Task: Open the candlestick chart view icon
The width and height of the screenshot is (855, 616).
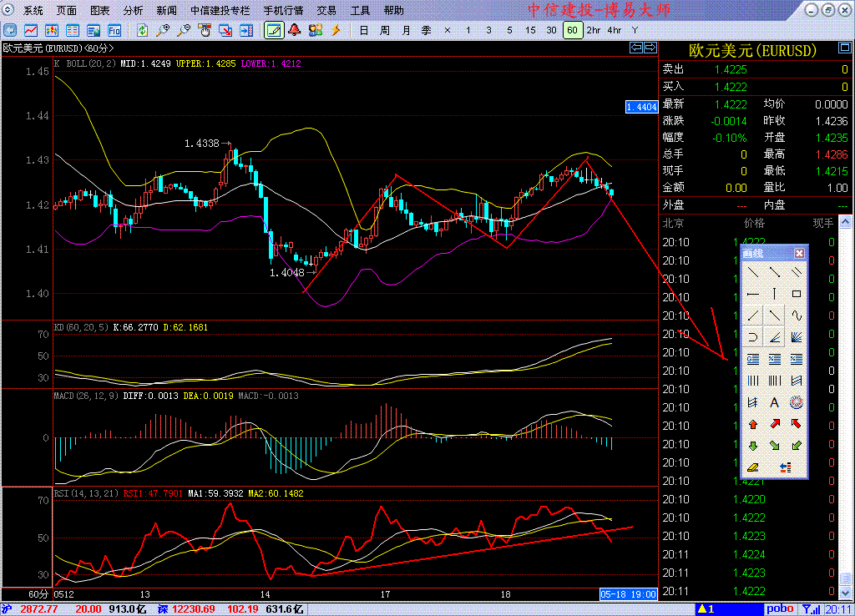Action: tap(51, 31)
